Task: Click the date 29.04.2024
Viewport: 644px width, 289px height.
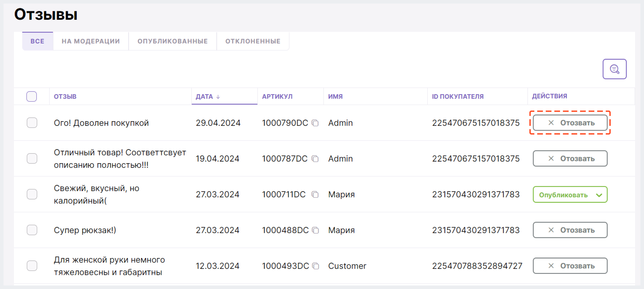Action: pyautogui.click(x=218, y=123)
